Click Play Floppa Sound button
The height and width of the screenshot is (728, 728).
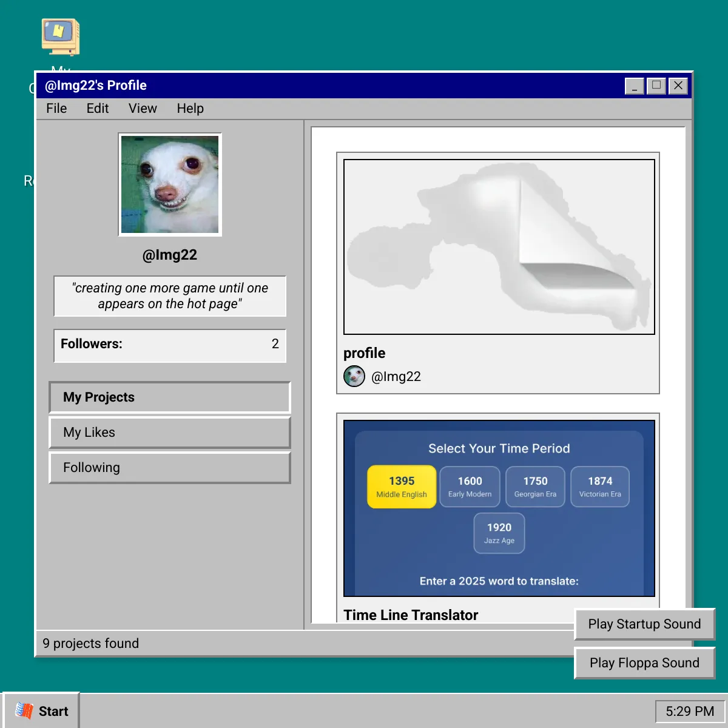point(644,663)
